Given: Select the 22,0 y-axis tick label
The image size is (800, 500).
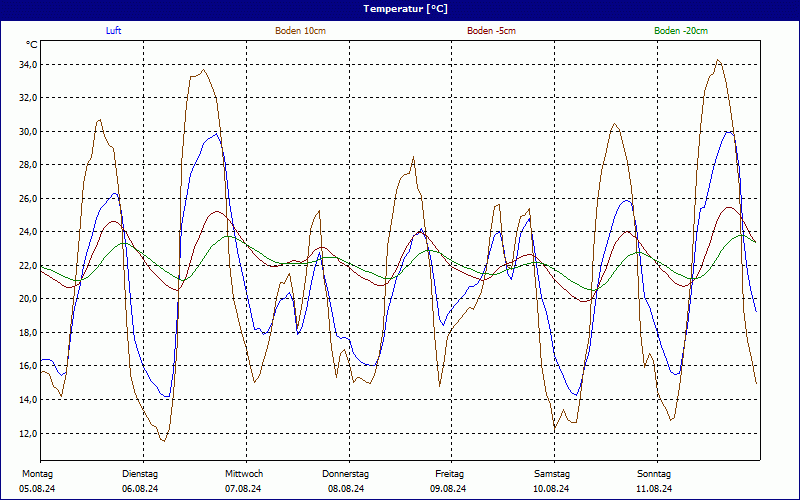Looking at the screenshot, I should pyautogui.click(x=28, y=266).
